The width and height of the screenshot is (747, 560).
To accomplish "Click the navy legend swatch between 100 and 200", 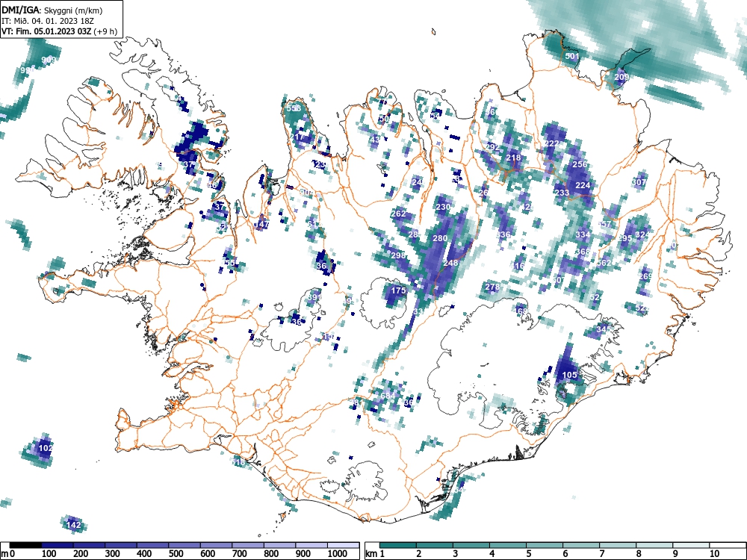I will click(58, 545).
